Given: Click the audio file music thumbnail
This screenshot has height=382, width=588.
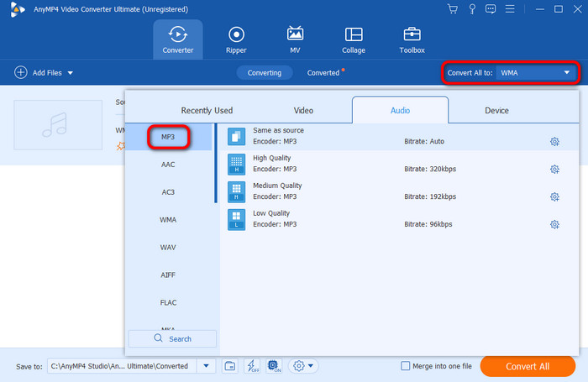Looking at the screenshot, I should coord(58,125).
